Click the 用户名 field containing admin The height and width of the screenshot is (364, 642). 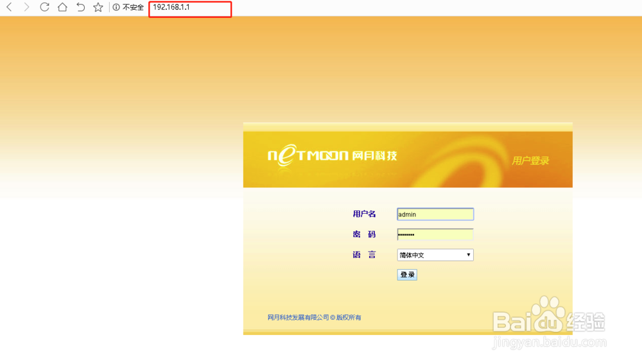click(x=435, y=214)
